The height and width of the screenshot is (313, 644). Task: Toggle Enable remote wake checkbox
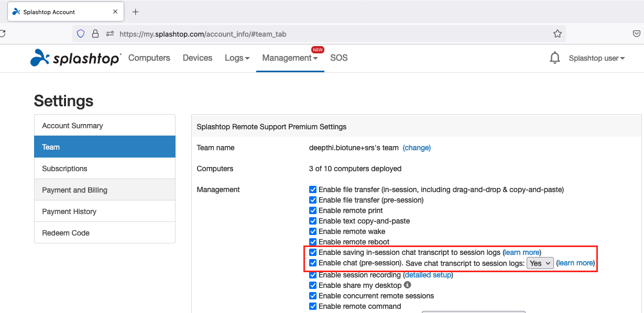313,231
